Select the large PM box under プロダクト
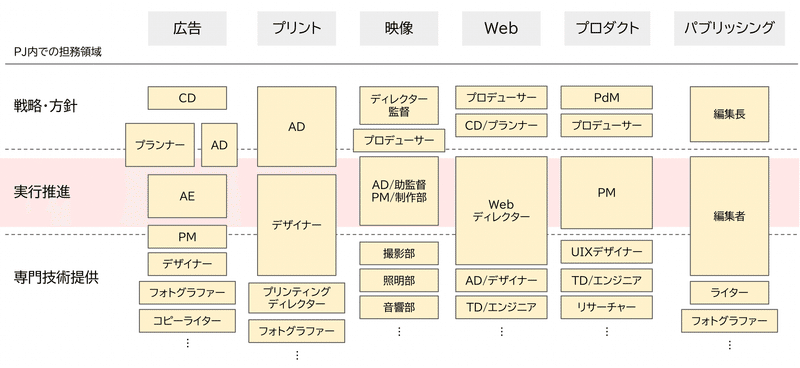800x368 pixels. pyautogui.click(x=607, y=192)
